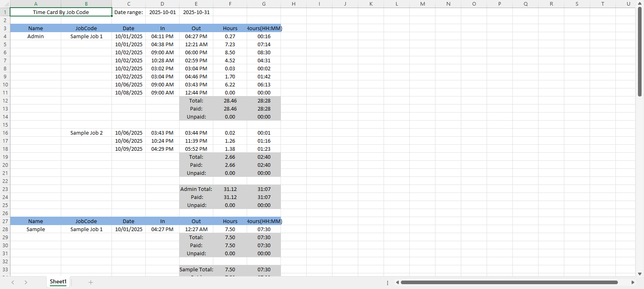Viewport: 644px width, 289px height.
Task: Select 'Sample Job 2' job code cell
Action: [86, 133]
